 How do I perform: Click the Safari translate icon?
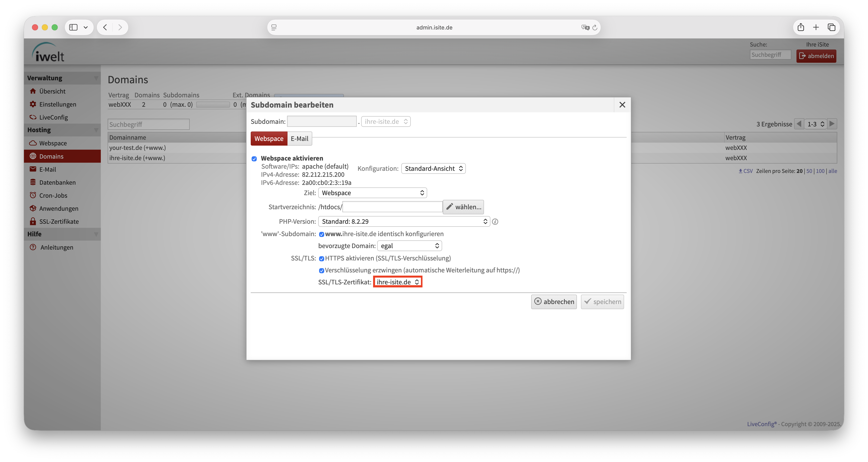click(x=585, y=27)
